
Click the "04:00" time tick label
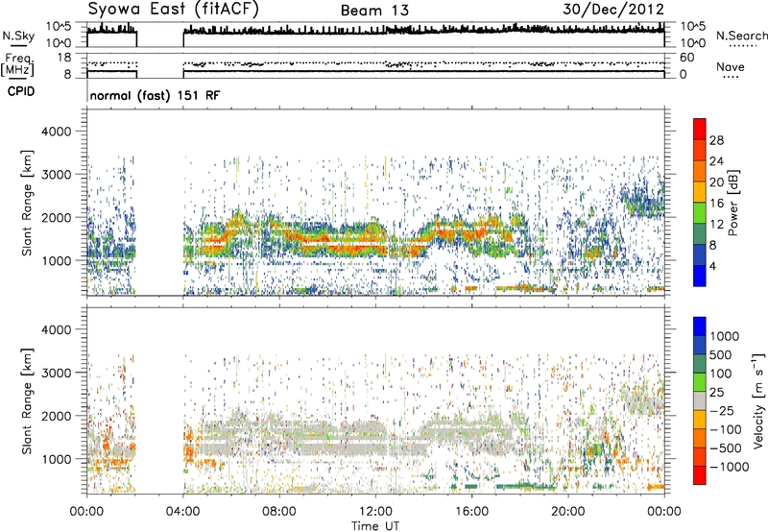pos(182,512)
